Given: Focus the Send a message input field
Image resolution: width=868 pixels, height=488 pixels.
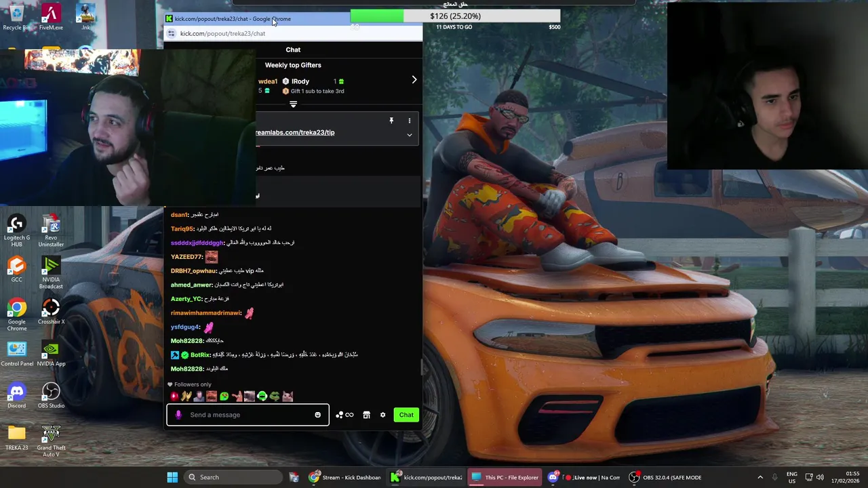Looking at the screenshot, I should pyautogui.click(x=248, y=415).
